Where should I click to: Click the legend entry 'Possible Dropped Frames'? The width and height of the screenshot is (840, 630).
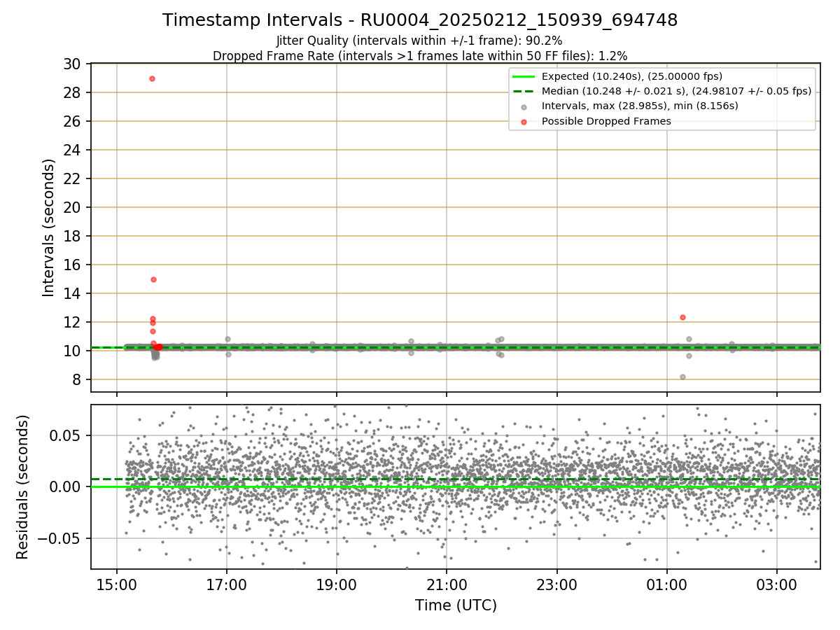click(606, 121)
